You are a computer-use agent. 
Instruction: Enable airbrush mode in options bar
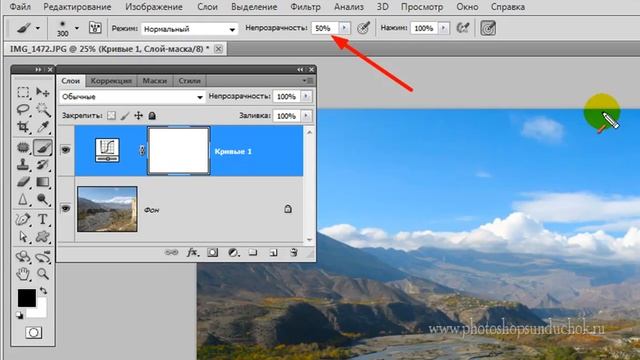pos(463,28)
